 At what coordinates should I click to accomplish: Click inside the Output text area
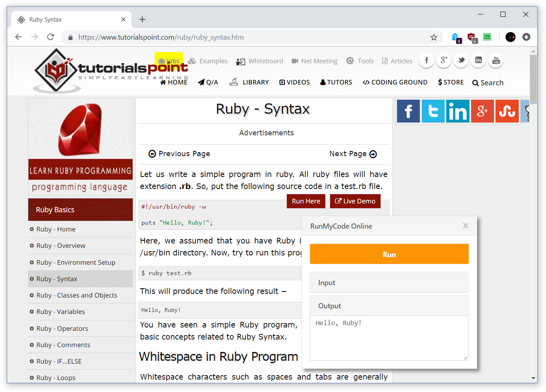pos(389,338)
